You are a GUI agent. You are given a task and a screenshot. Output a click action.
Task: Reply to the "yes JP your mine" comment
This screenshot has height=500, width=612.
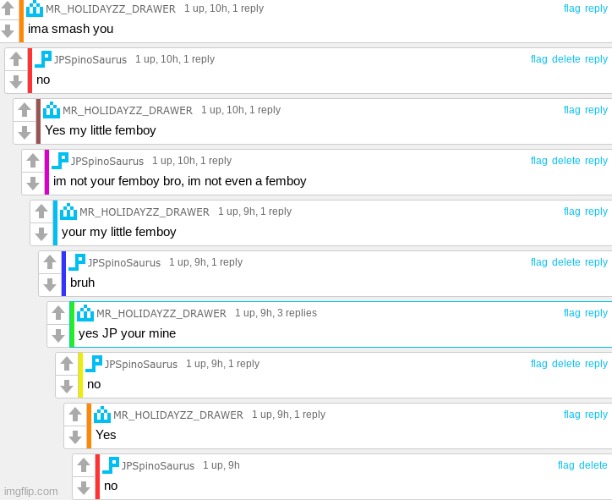(x=596, y=313)
